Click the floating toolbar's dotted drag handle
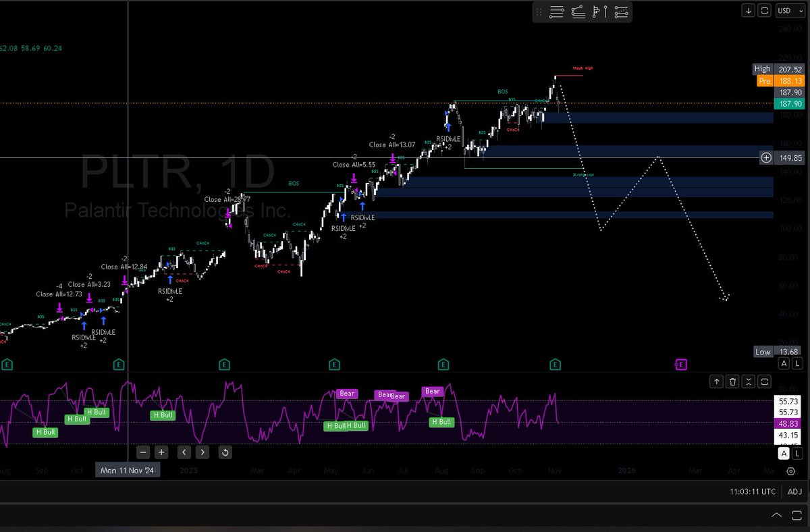The width and height of the screenshot is (810, 532). 539,11
